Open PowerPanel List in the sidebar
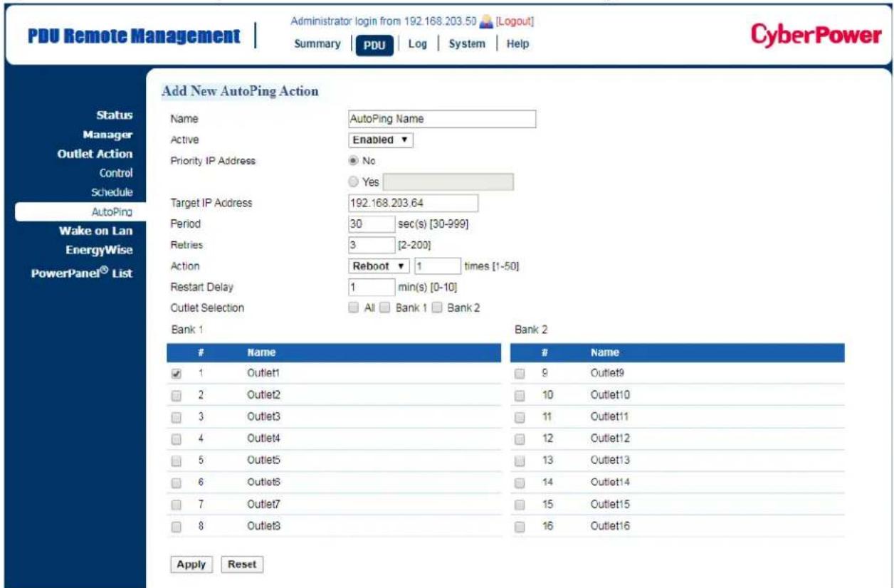This screenshot has height=588, width=894. tap(82, 273)
